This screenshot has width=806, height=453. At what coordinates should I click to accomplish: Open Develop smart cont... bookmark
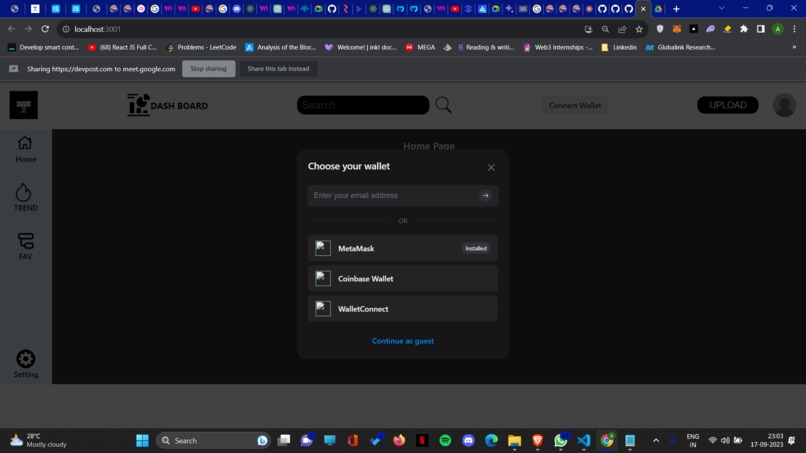click(43, 47)
